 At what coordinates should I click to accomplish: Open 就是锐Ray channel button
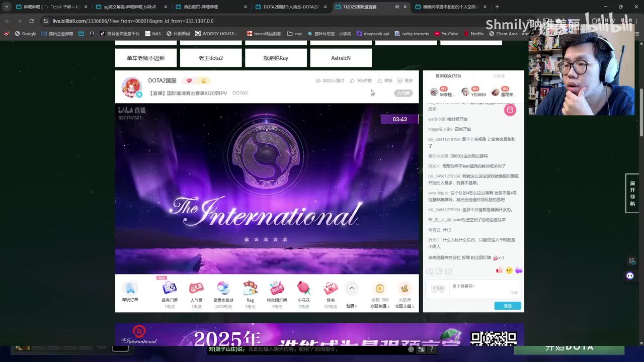[276, 58]
